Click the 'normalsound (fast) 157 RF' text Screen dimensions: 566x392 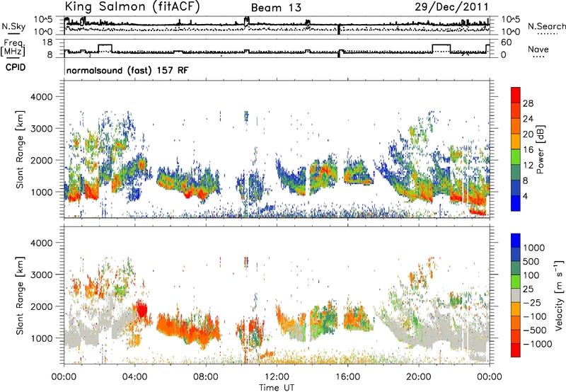(x=127, y=70)
